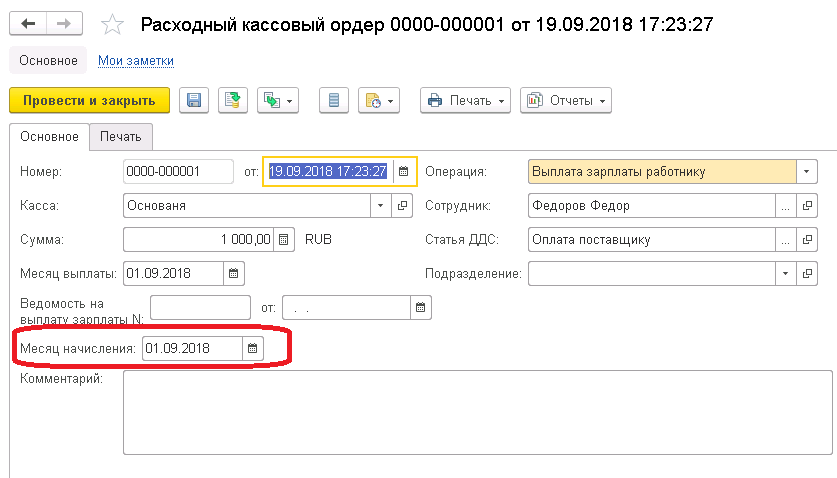Expand the Подразделение dropdown list
Viewport: 837px width, 478px height.
pyautogui.click(x=785, y=273)
